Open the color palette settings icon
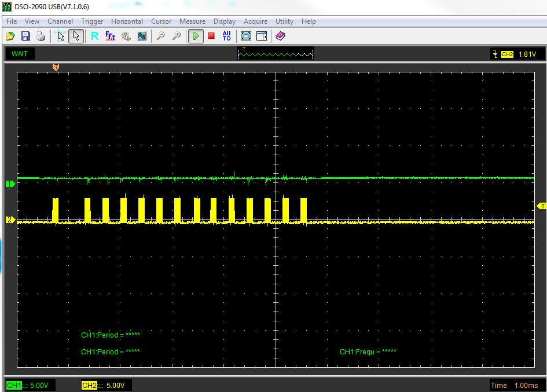 tap(126, 36)
